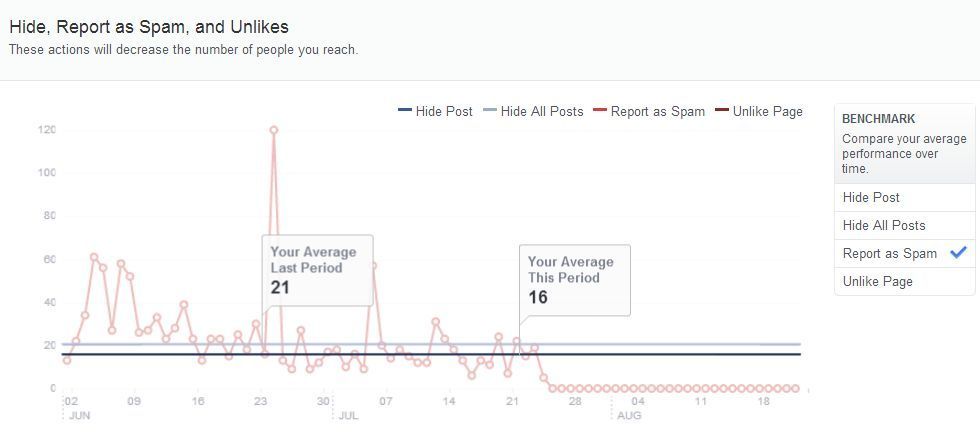Click the Benchmark panel heading
Viewport: 980px width, 432px height.
click(878, 119)
